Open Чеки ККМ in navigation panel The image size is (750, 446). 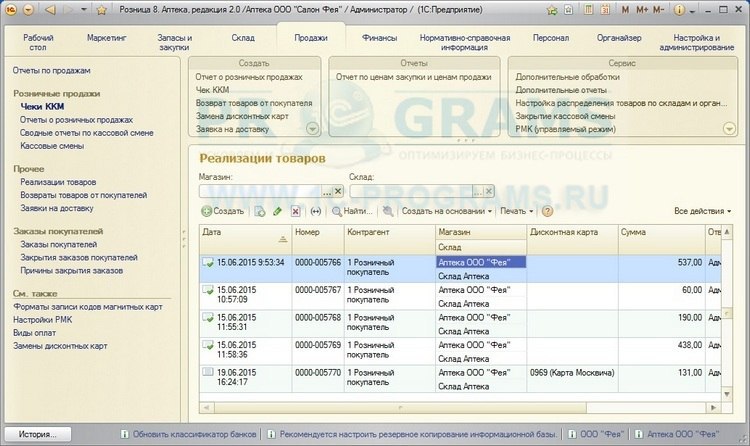pyautogui.click(x=43, y=106)
